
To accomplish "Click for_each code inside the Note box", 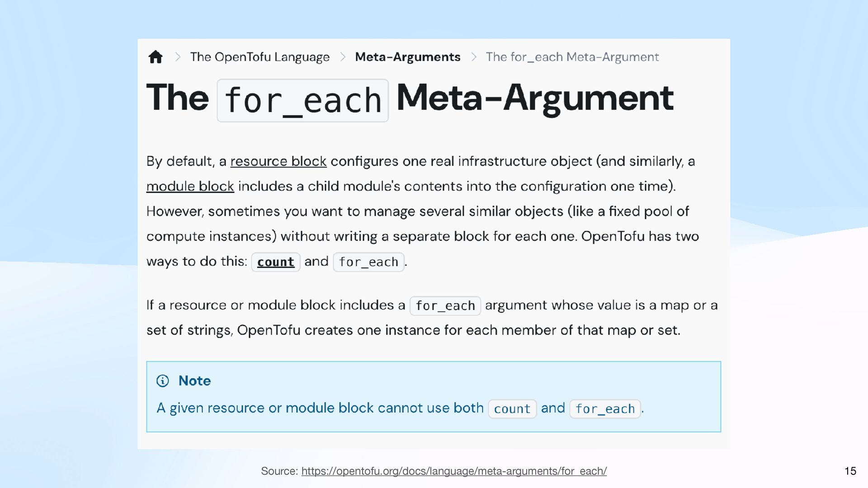I will (605, 409).
